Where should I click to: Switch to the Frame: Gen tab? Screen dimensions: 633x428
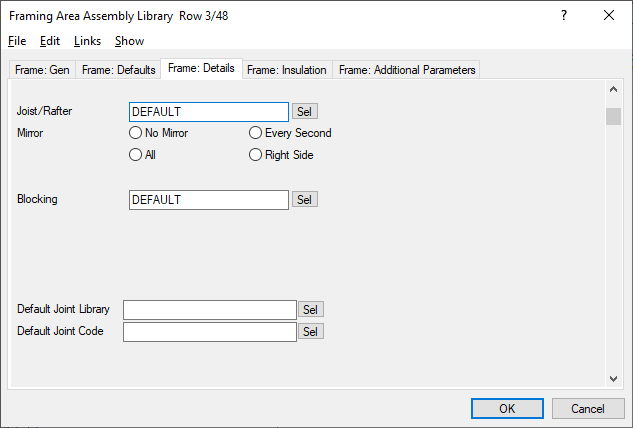pos(41,70)
